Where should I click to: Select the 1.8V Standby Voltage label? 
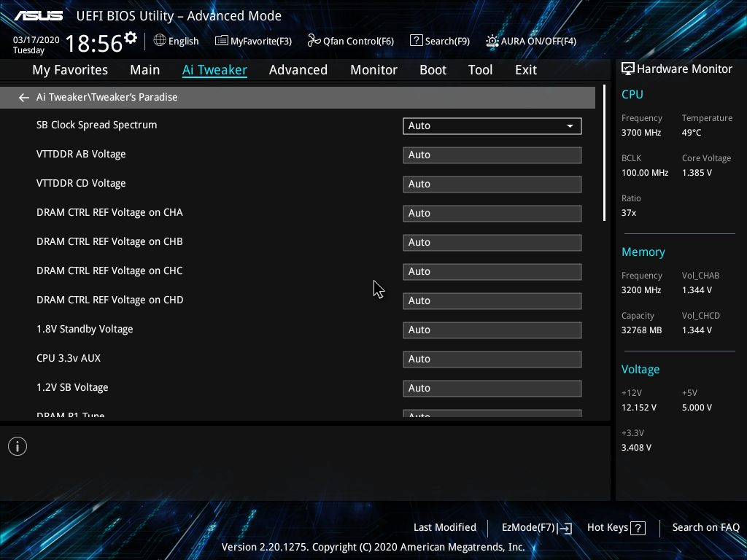tap(85, 329)
